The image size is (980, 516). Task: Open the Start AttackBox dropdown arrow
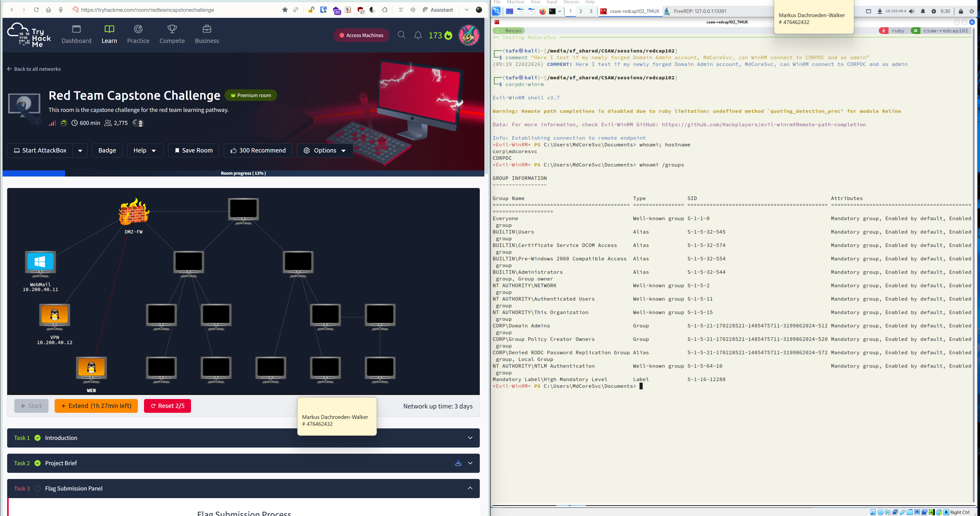pyautogui.click(x=80, y=151)
